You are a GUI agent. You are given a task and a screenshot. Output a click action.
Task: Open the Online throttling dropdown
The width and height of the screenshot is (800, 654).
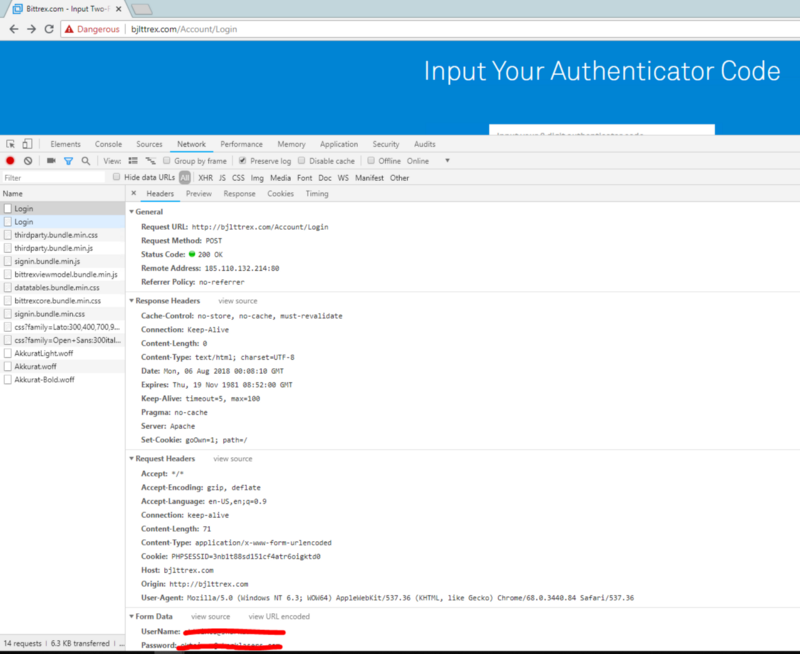pos(428,161)
